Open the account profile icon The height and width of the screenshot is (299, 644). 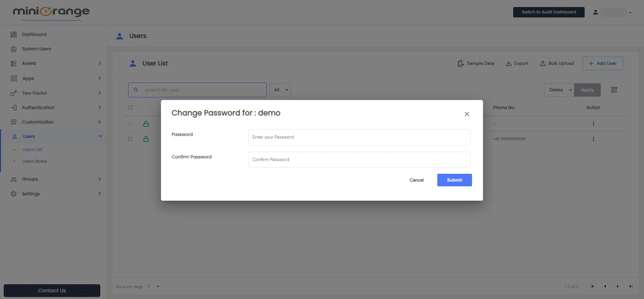click(595, 12)
